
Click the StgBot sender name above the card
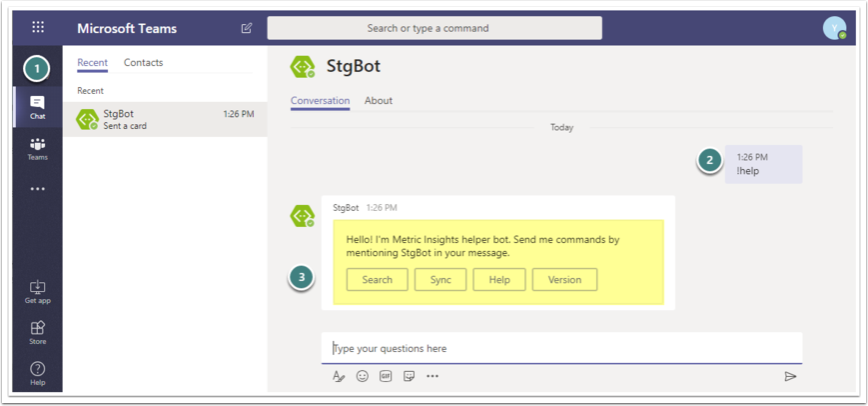tap(346, 208)
